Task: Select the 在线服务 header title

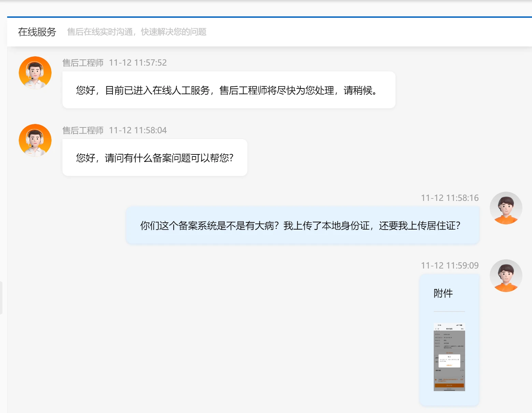Action: pos(37,32)
